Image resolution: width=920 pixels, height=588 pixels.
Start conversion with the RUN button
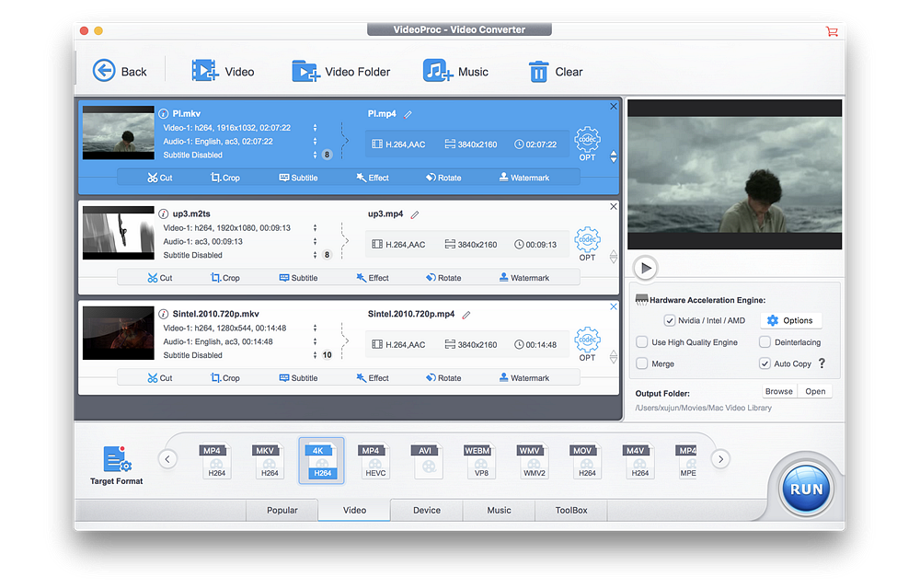[x=806, y=489]
